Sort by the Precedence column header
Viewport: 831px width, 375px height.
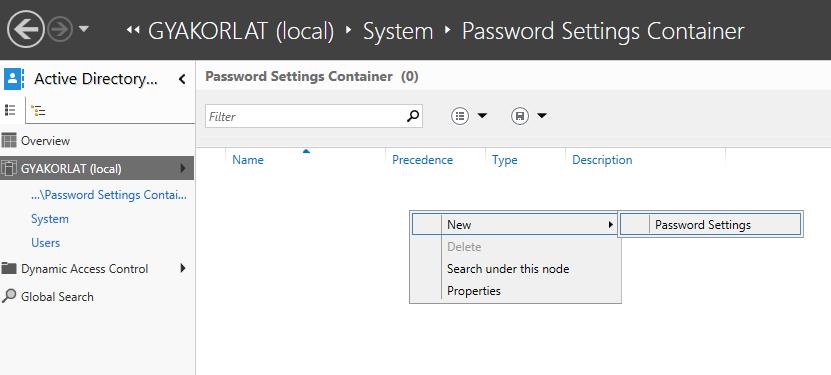[422, 160]
